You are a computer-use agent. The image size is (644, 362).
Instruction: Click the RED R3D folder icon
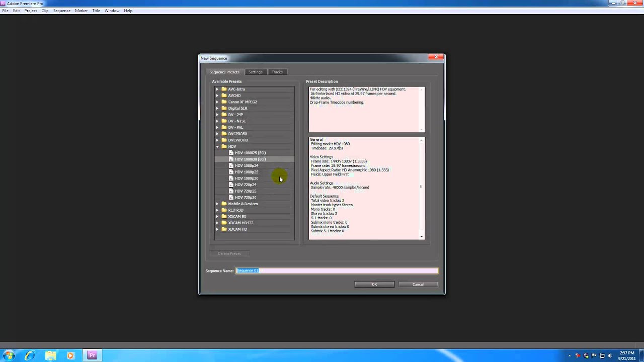click(x=224, y=210)
